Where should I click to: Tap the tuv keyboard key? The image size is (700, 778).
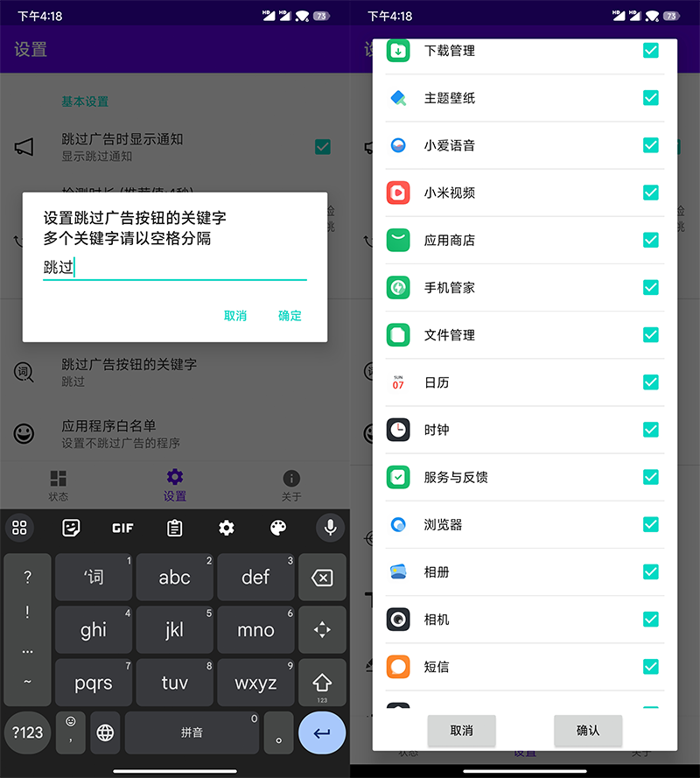pos(175,683)
